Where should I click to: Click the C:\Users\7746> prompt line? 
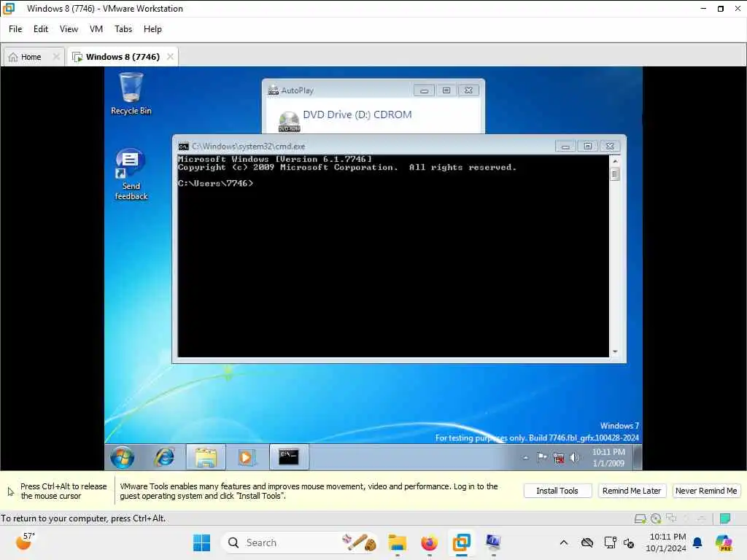(215, 183)
